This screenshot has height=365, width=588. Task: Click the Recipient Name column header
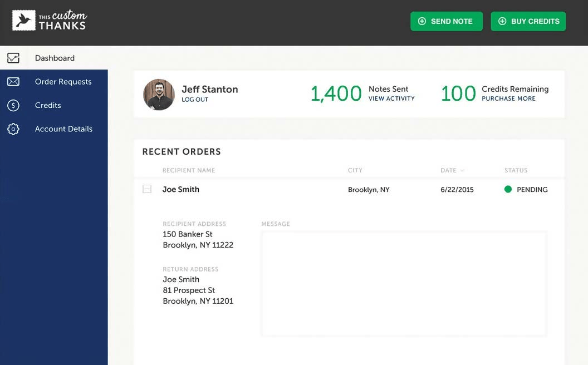click(x=189, y=170)
